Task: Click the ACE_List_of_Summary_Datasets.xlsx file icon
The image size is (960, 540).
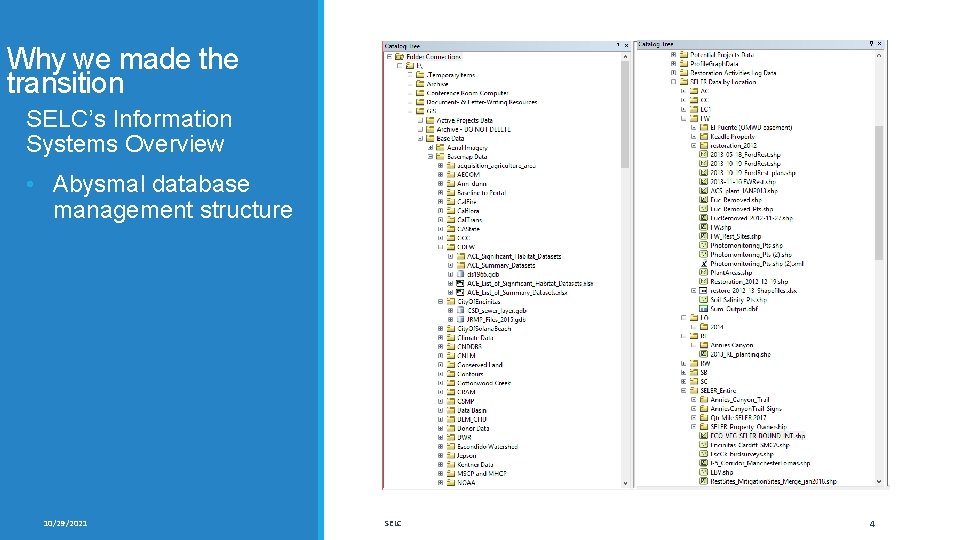Action: (x=460, y=293)
